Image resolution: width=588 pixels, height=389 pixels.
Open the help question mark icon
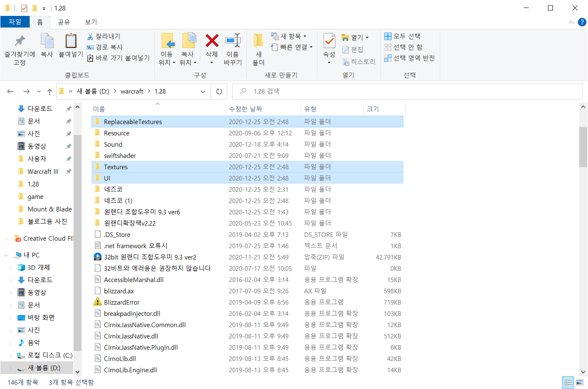tap(582, 22)
